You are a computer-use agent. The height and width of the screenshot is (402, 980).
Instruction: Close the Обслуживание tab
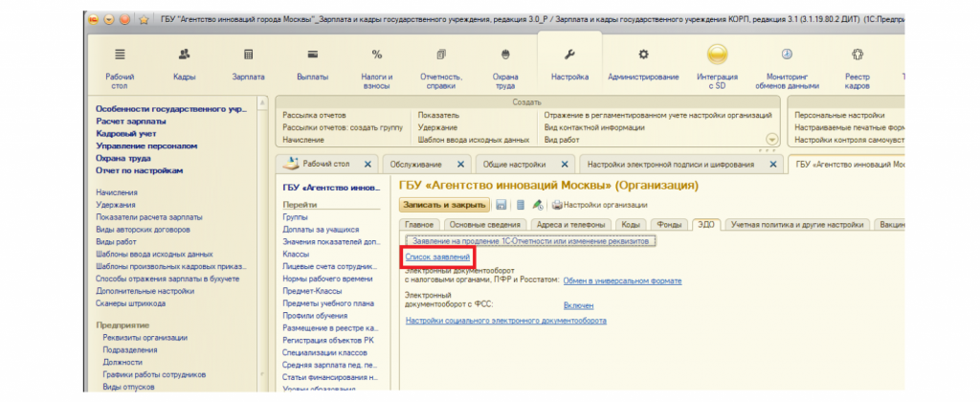[461, 164]
